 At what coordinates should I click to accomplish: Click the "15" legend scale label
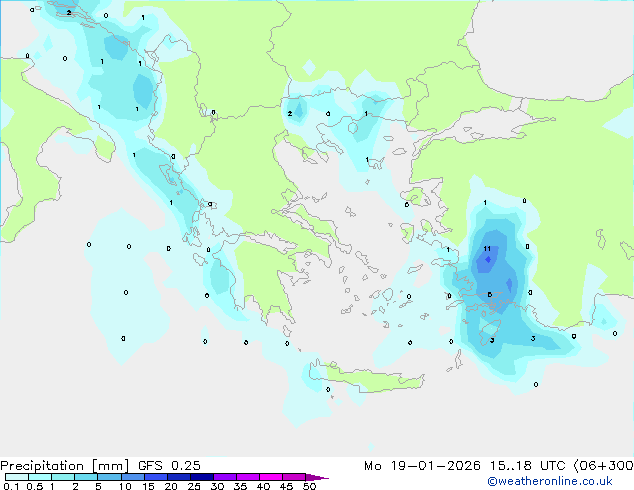148,486
